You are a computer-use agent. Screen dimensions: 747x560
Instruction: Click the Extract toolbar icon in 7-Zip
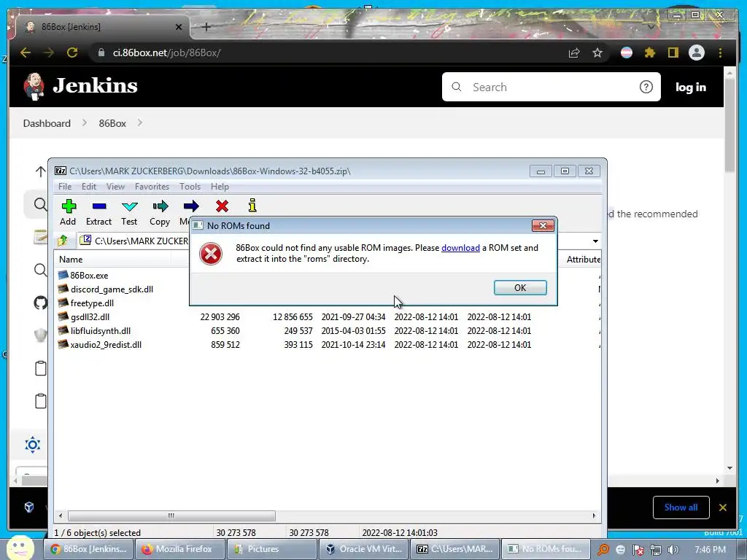(x=98, y=212)
